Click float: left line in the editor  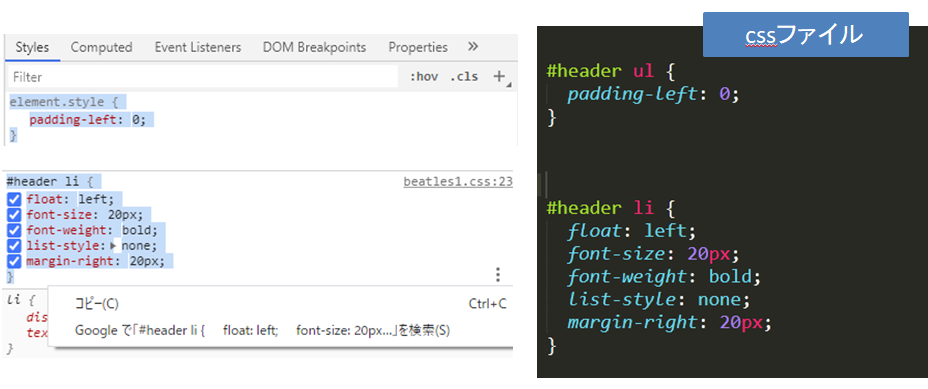pyautogui.click(x=633, y=230)
